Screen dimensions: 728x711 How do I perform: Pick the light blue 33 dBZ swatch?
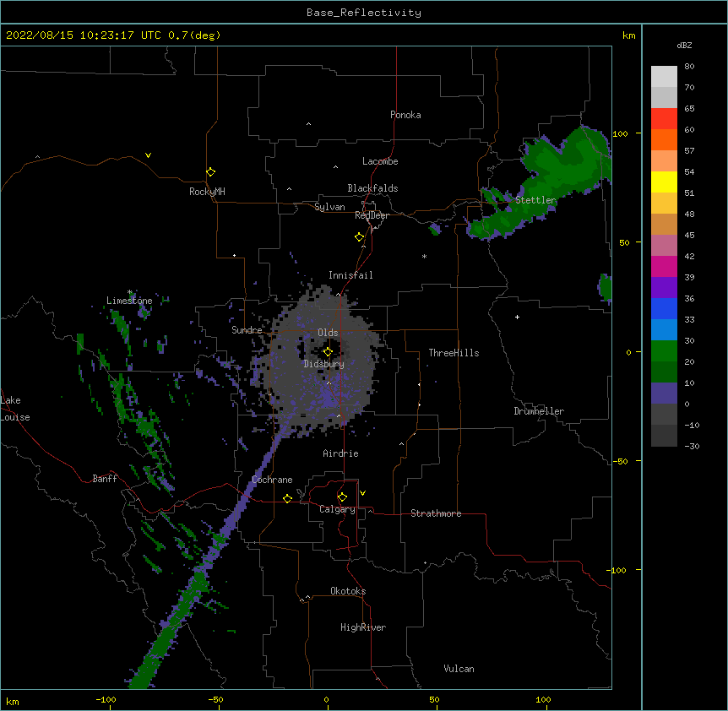664,329
